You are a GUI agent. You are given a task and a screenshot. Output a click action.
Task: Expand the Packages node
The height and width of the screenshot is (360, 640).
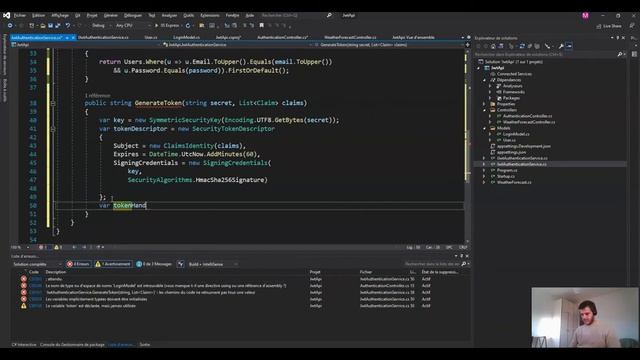[x=490, y=98]
